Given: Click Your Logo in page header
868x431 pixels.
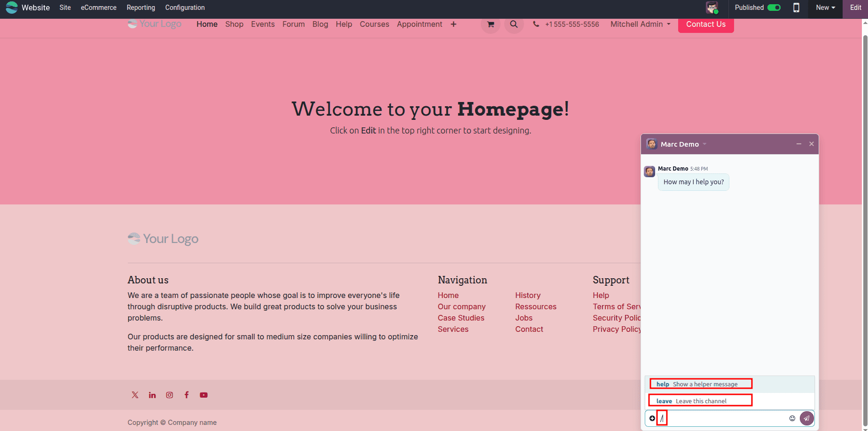Looking at the screenshot, I should [155, 24].
